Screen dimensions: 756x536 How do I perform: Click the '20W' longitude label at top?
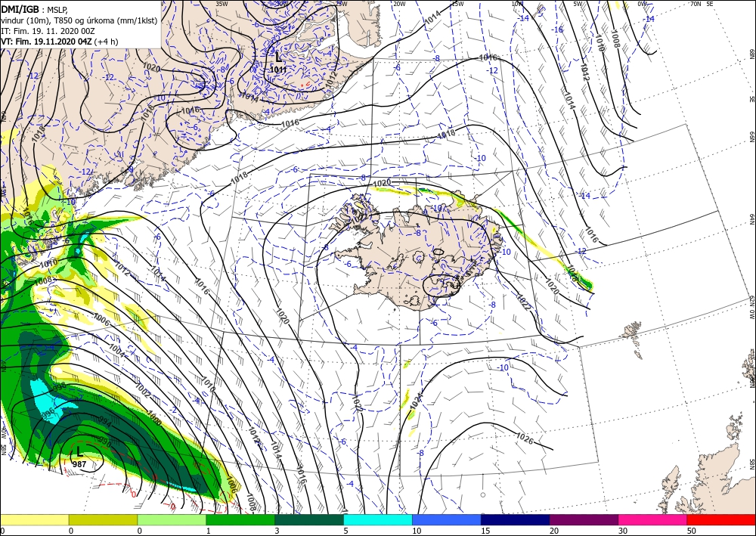(x=398, y=4)
